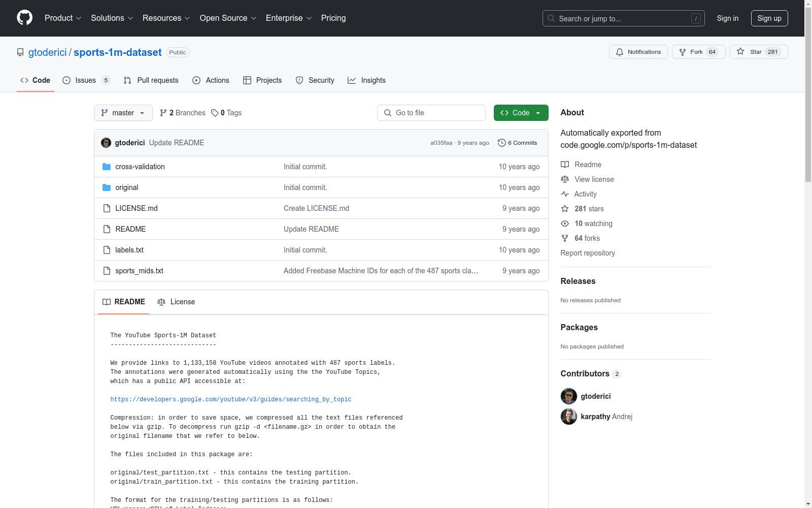Click the eye watching icon
The height and width of the screenshot is (508, 812).
[565, 224]
